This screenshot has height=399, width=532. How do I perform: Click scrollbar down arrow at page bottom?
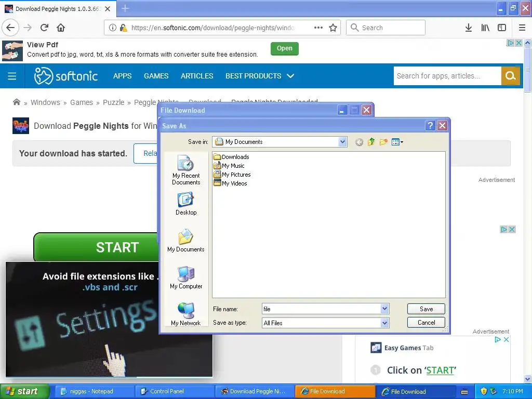(528, 379)
